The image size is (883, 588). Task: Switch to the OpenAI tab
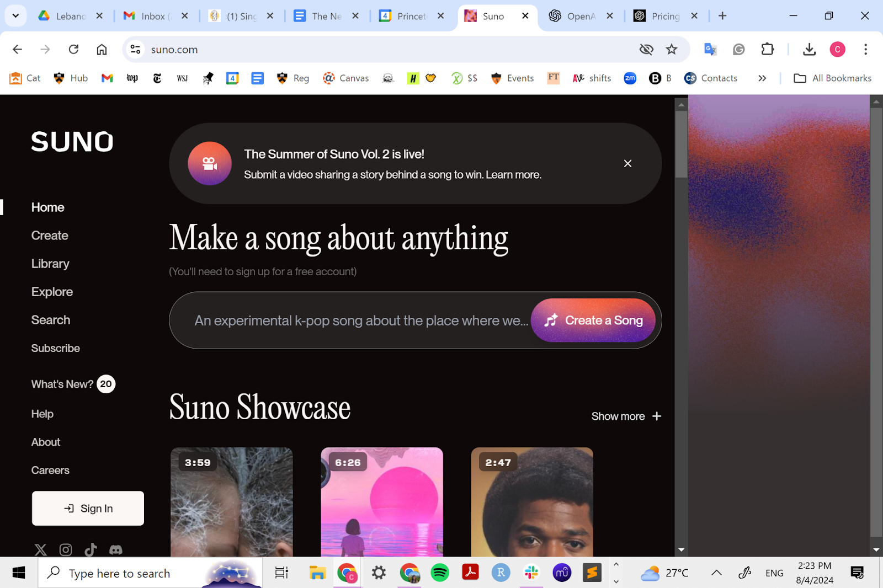coord(581,16)
